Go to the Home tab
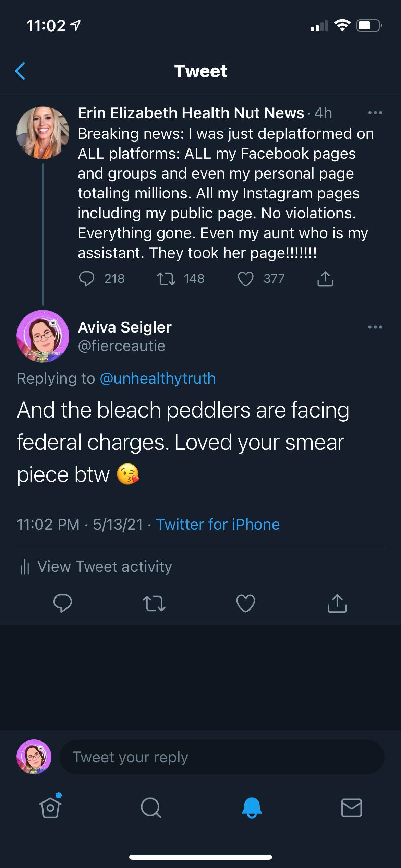Screen dimensions: 401x868 pos(51,808)
